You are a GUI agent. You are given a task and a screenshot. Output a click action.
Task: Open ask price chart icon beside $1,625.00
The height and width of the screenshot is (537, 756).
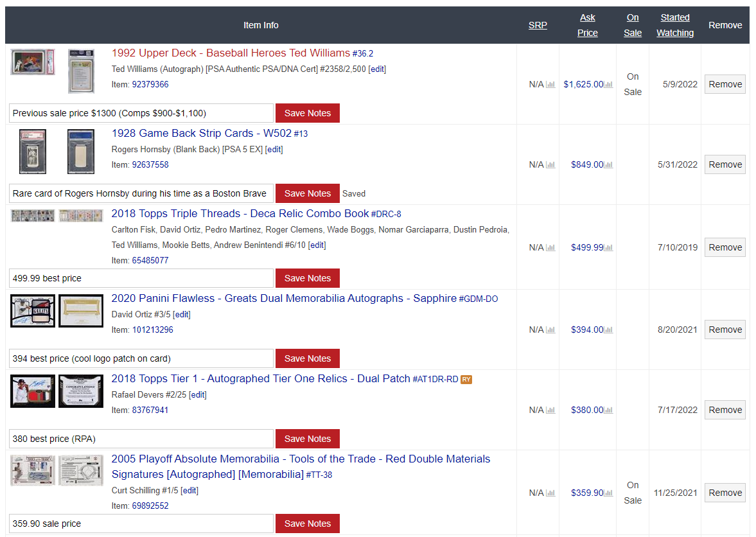[608, 84]
